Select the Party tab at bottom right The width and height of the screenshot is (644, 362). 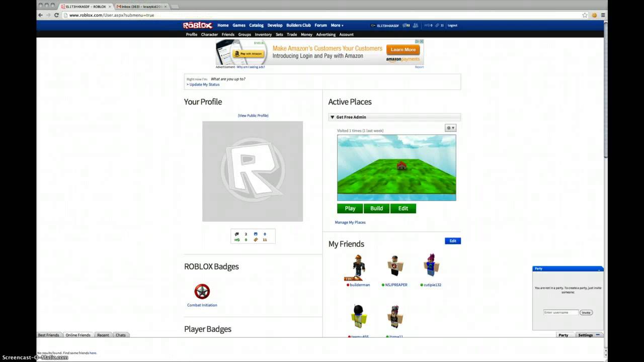click(x=563, y=335)
